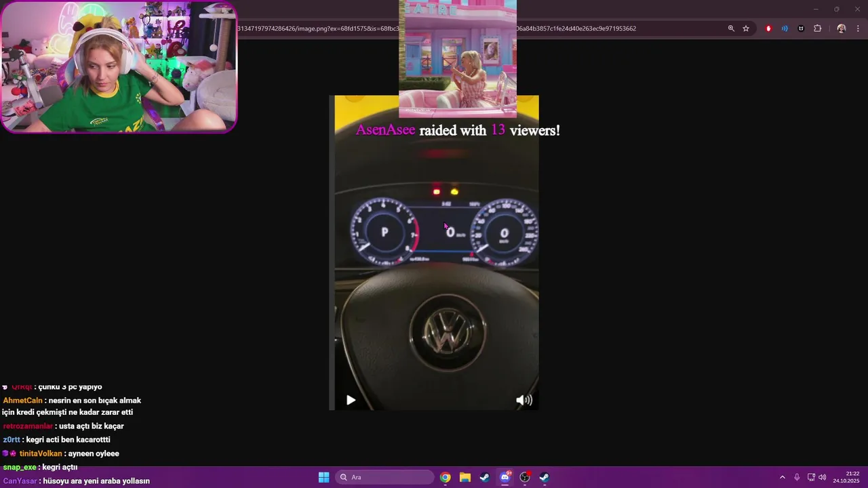Mute the video using the speaker icon
The height and width of the screenshot is (488, 868).
pos(524,400)
